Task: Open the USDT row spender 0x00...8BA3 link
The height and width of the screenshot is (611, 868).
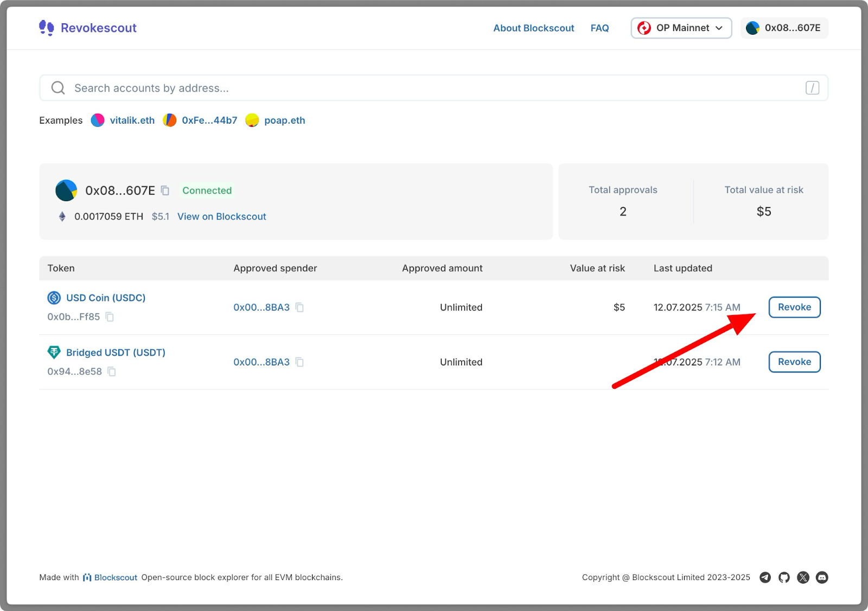Action: point(261,362)
